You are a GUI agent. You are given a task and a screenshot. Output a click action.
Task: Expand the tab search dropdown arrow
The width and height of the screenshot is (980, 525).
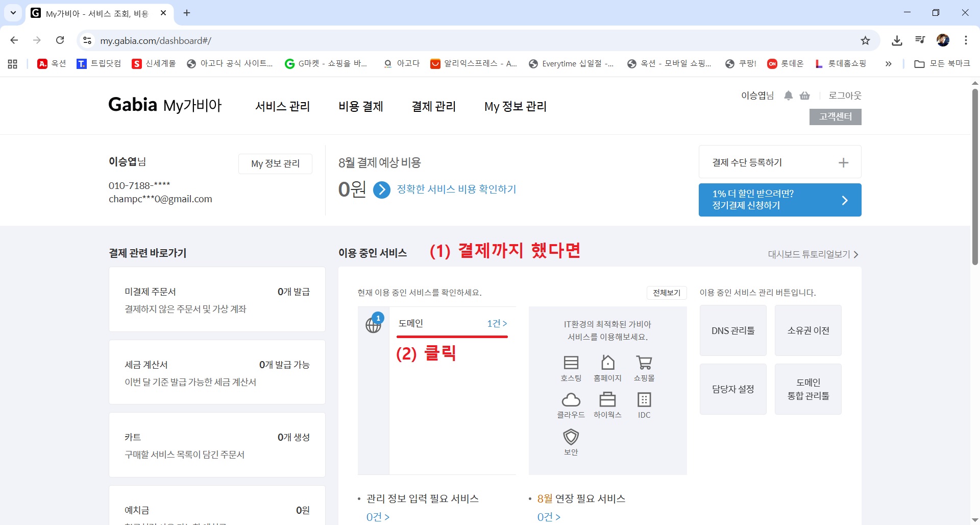[x=13, y=13]
